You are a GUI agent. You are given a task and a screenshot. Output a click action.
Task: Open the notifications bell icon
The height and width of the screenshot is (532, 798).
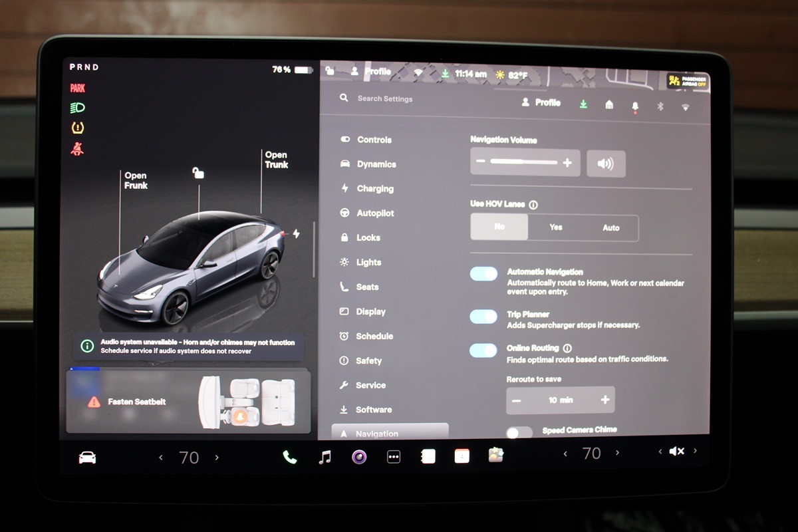635,106
